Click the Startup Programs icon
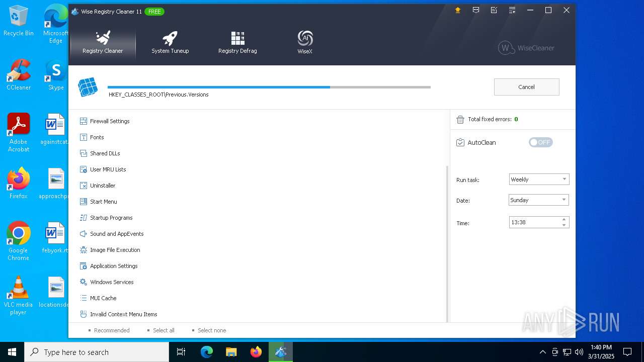This screenshot has height=362, width=644. point(84,218)
